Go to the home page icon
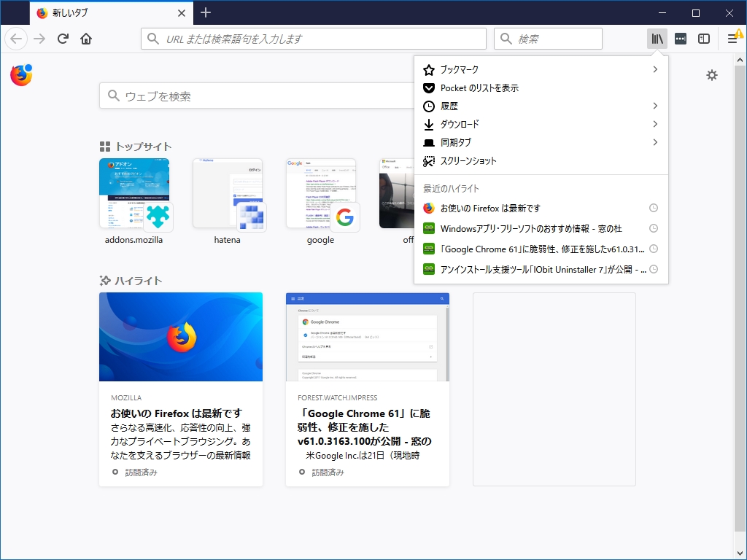The width and height of the screenshot is (747, 560). pos(86,39)
